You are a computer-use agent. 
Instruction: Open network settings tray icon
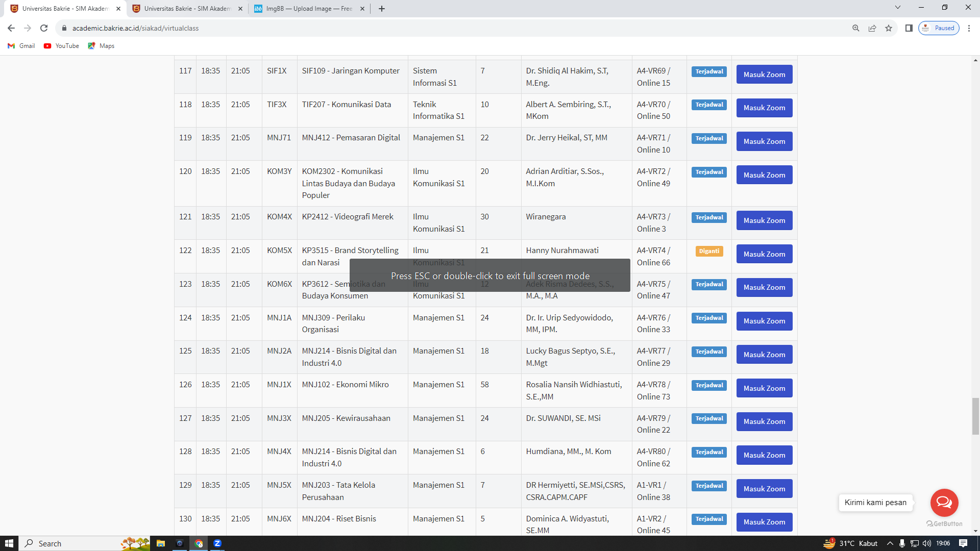click(914, 543)
